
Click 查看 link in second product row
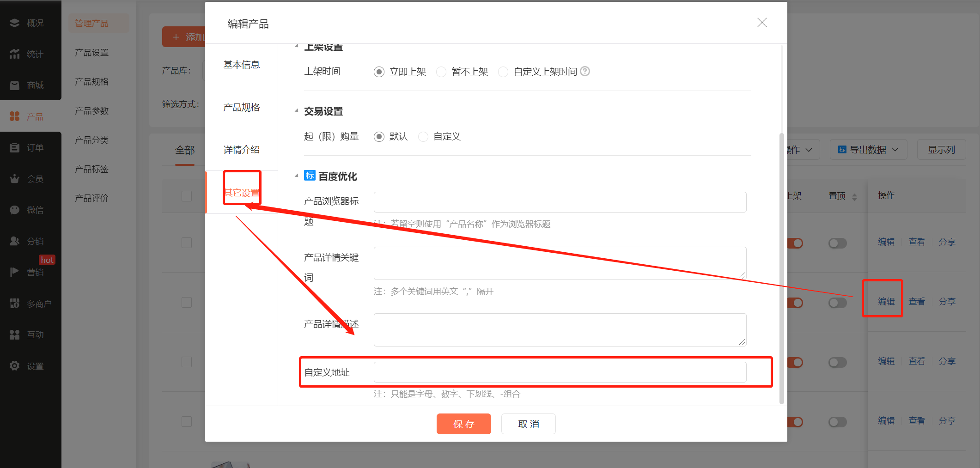tap(917, 301)
